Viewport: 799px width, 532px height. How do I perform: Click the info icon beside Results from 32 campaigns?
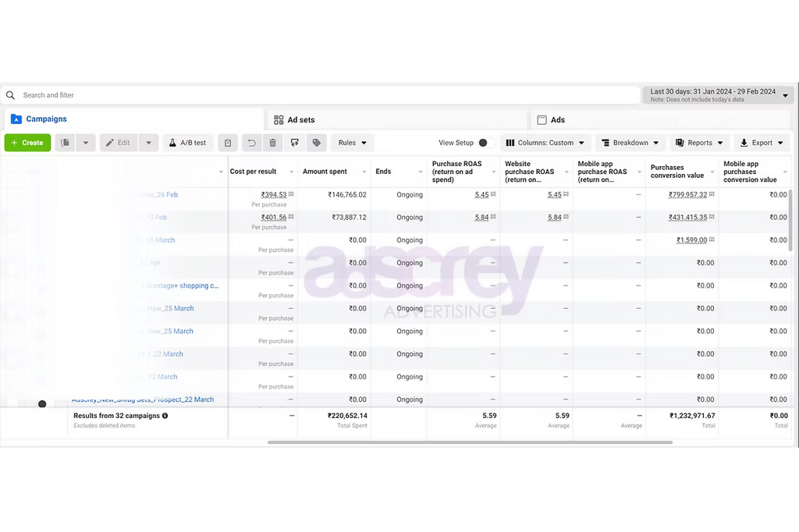[165, 416]
